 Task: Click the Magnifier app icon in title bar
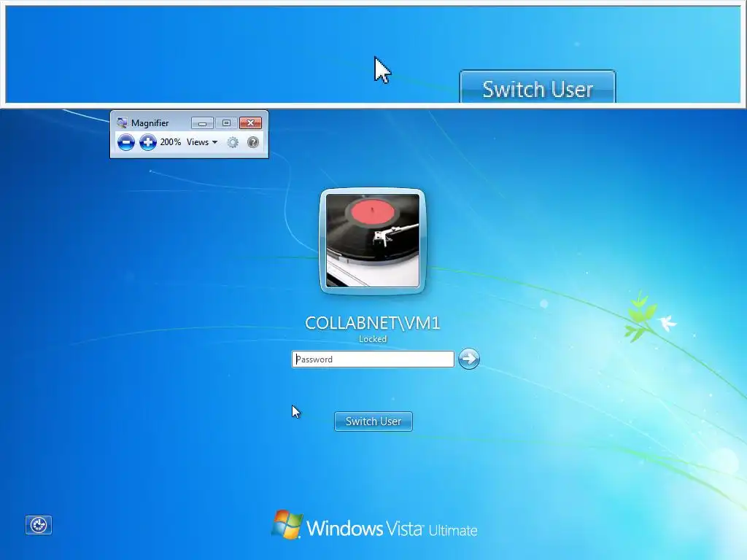122,122
